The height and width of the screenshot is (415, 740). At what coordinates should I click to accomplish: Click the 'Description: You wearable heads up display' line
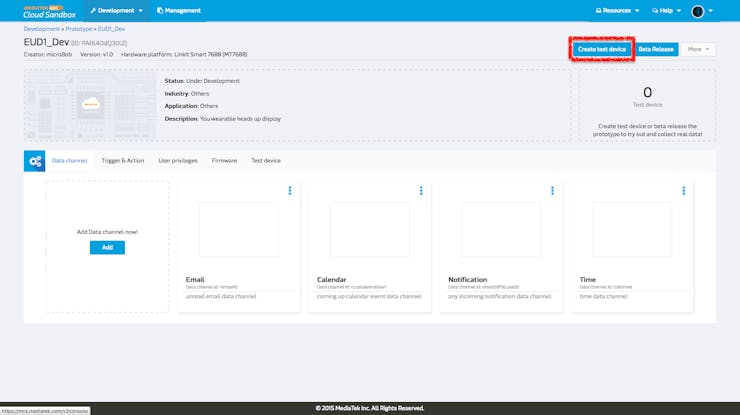point(223,119)
